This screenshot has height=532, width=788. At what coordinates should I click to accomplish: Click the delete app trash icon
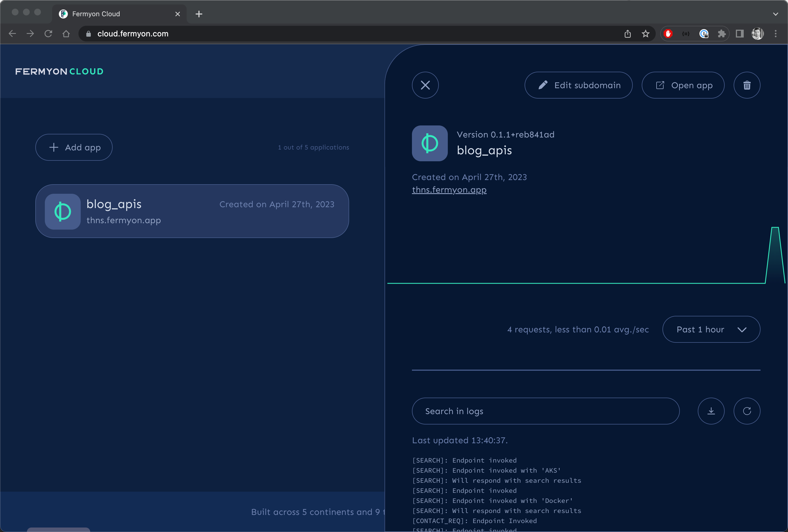[747, 85]
